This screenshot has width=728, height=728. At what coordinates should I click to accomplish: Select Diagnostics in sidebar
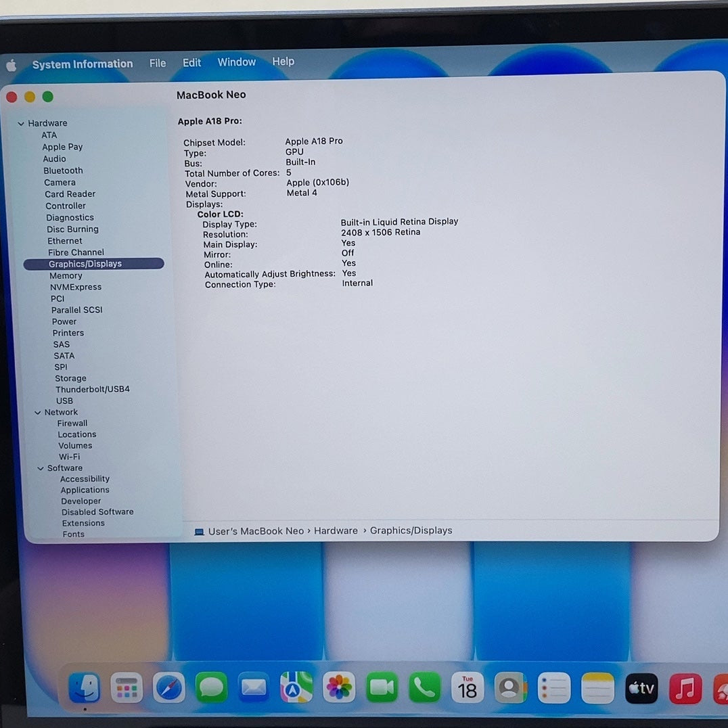(x=70, y=217)
